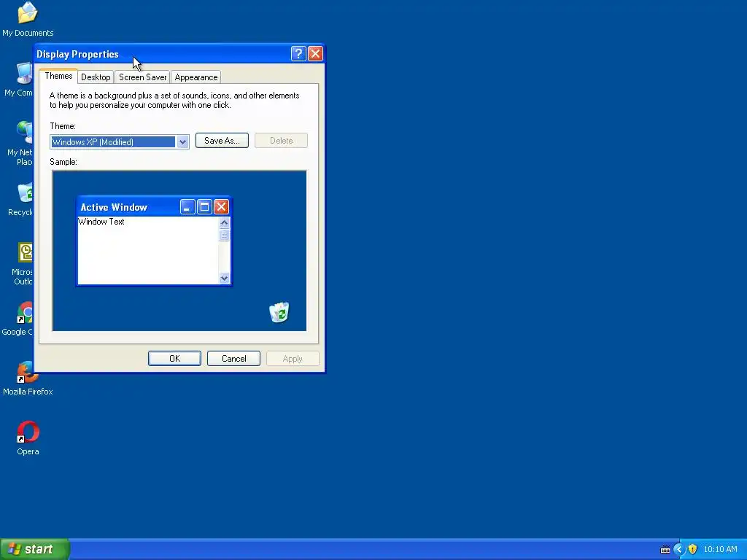Click the 'Sample:' label

[63, 162]
